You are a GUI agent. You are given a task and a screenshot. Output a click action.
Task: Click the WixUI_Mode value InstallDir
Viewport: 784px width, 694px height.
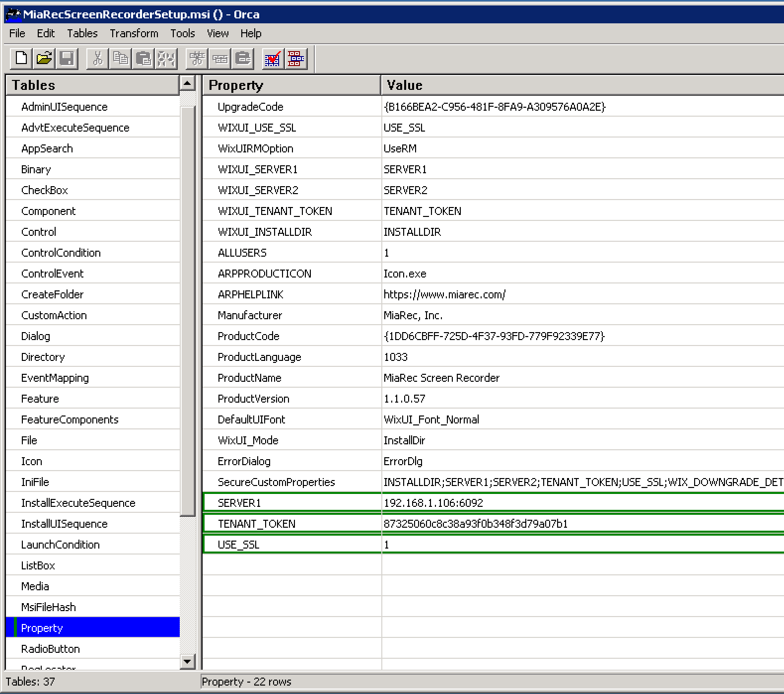tap(404, 440)
